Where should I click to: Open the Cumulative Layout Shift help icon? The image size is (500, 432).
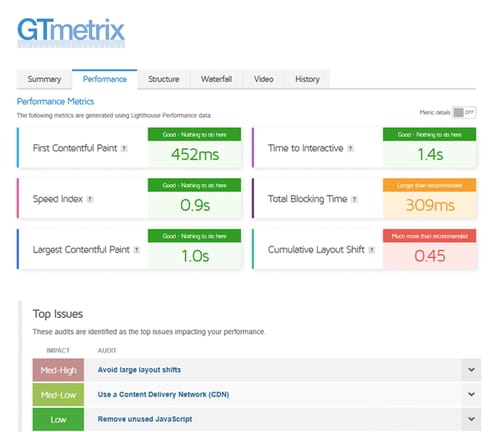(372, 250)
